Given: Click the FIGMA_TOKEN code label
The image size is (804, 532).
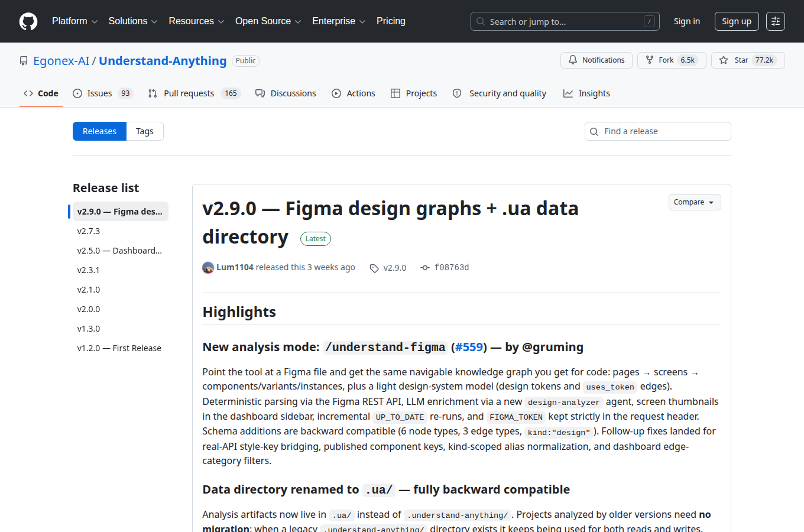Looking at the screenshot, I should 516,417.
